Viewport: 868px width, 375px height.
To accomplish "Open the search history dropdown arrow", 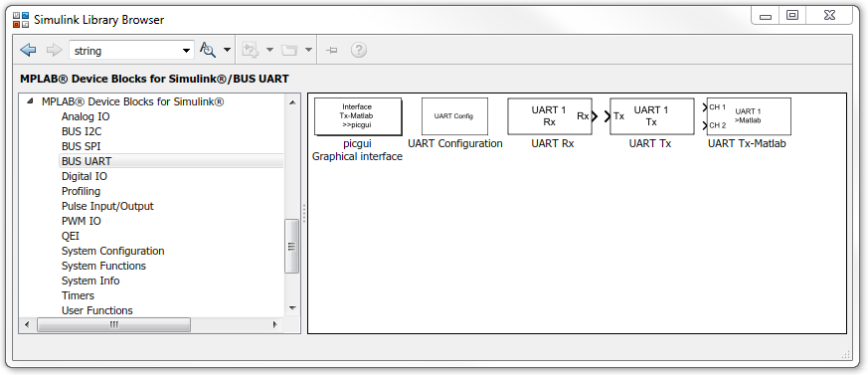I will [187, 51].
